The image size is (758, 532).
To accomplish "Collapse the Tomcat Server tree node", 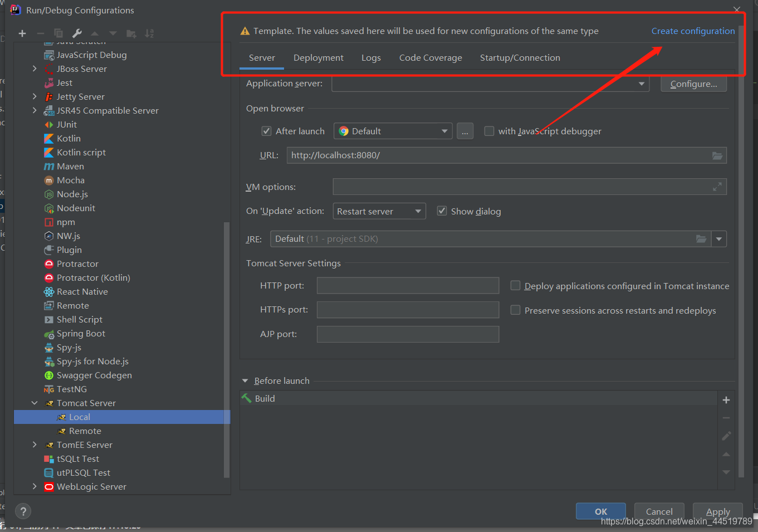I will (x=35, y=403).
